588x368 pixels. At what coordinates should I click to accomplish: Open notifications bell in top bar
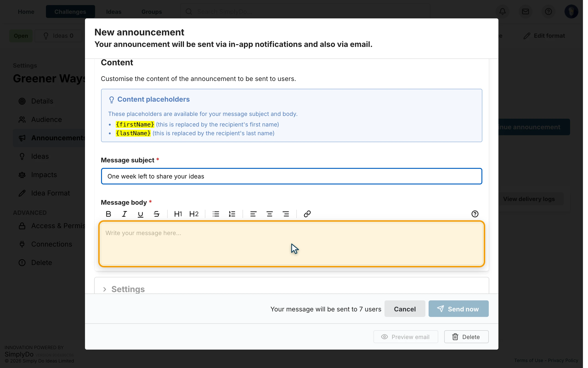tap(503, 11)
